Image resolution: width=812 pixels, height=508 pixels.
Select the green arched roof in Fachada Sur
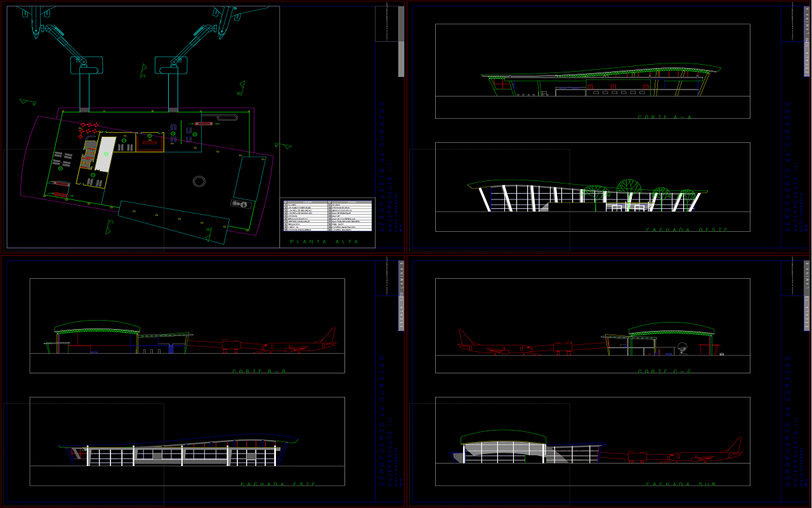(x=503, y=436)
